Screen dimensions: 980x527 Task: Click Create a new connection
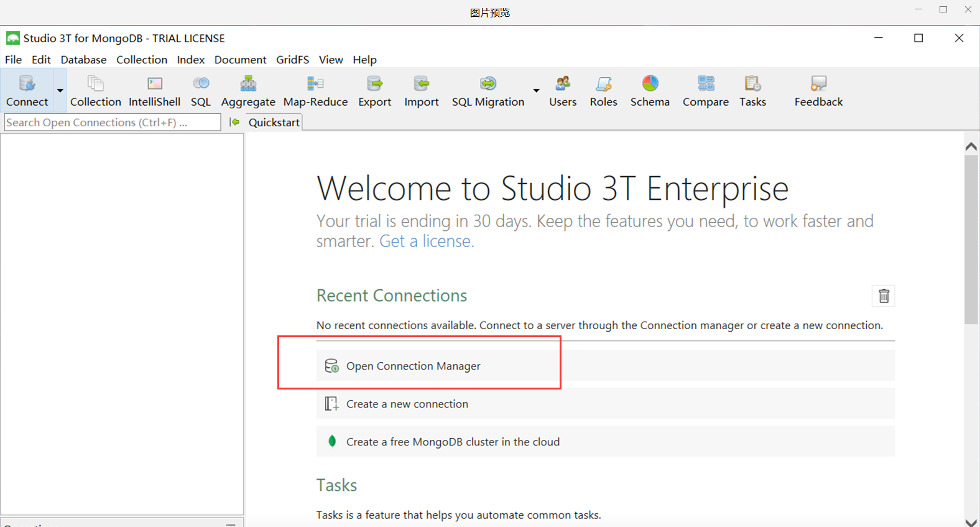606,404
